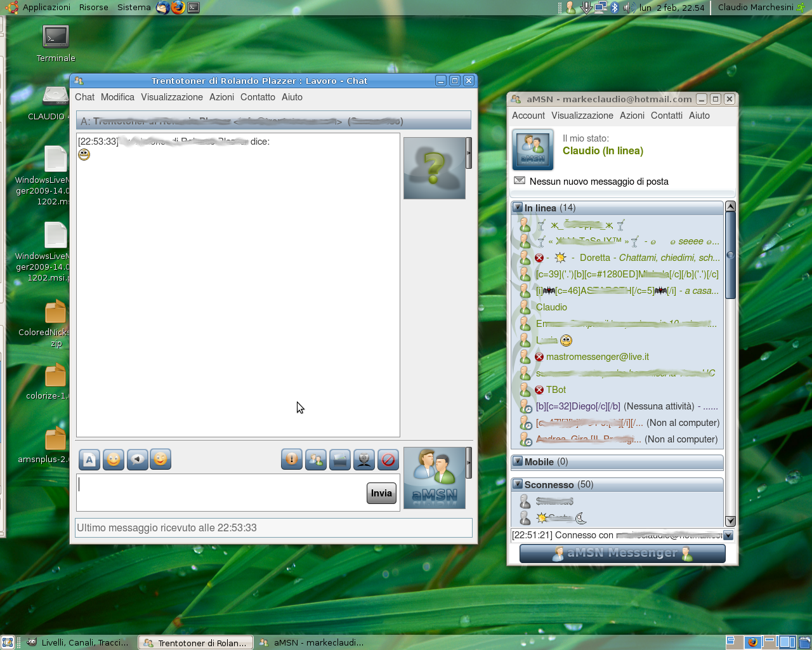This screenshot has width=812, height=650.
Task: Open Applicazioni system menu
Action: point(46,8)
